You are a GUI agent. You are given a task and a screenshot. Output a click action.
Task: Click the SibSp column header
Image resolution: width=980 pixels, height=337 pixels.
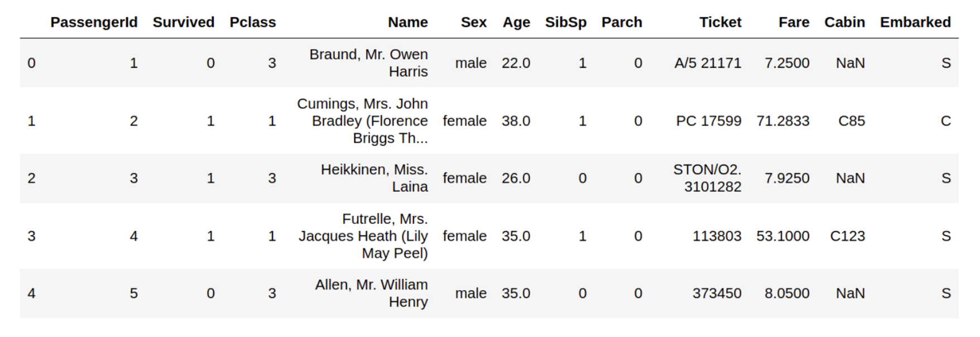[x=565, y=22]
